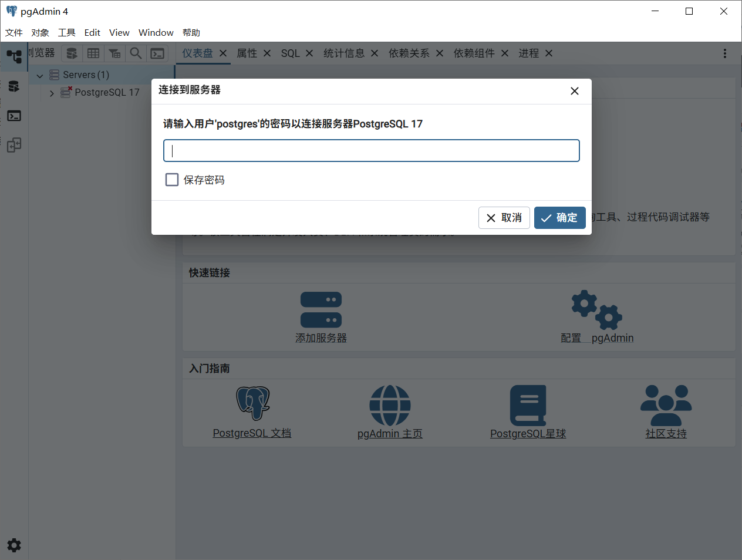Select Servers (1) in the tree
The image size is (742, 560).
coord(86,75)
